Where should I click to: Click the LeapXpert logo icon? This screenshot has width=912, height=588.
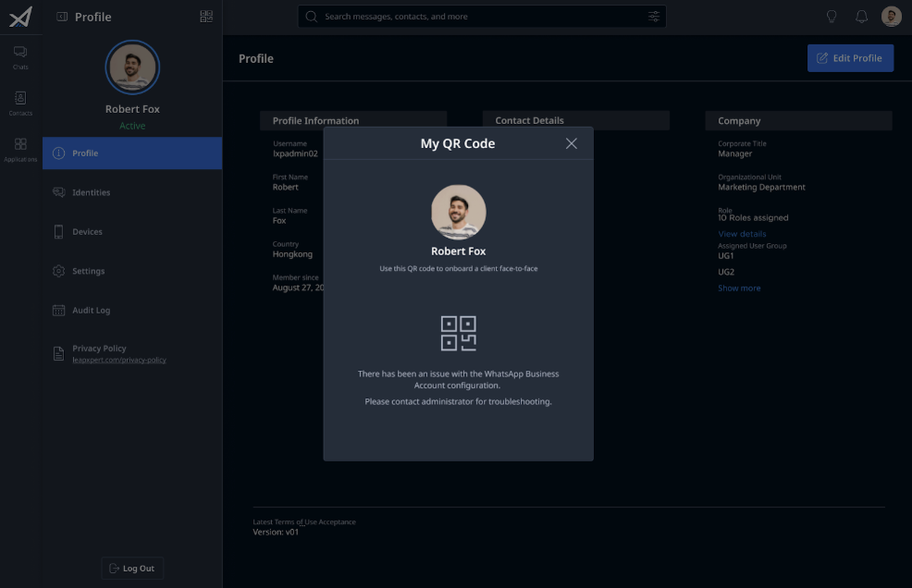(20, 17)
